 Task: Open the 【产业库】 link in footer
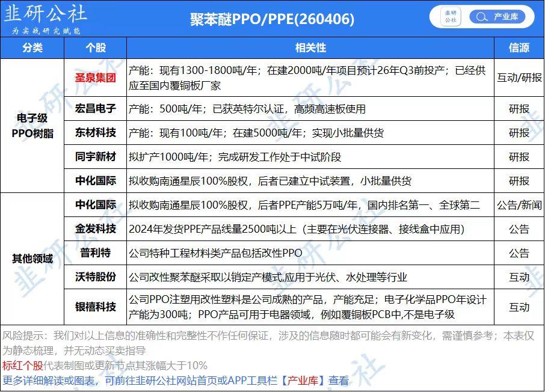(303, 381)
